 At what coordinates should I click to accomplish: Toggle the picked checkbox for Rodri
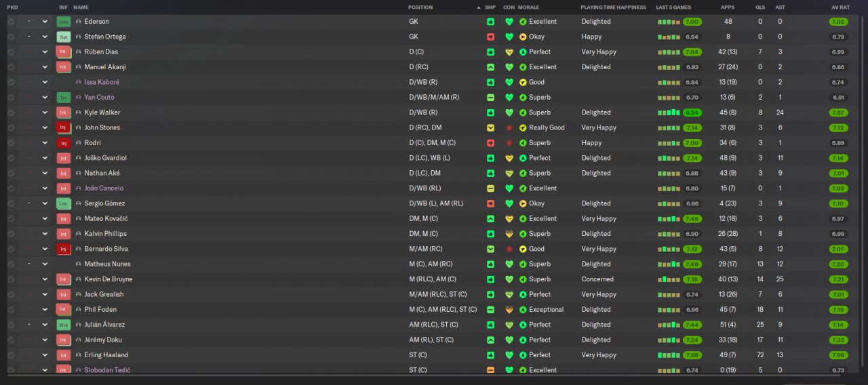click(11, 143)
